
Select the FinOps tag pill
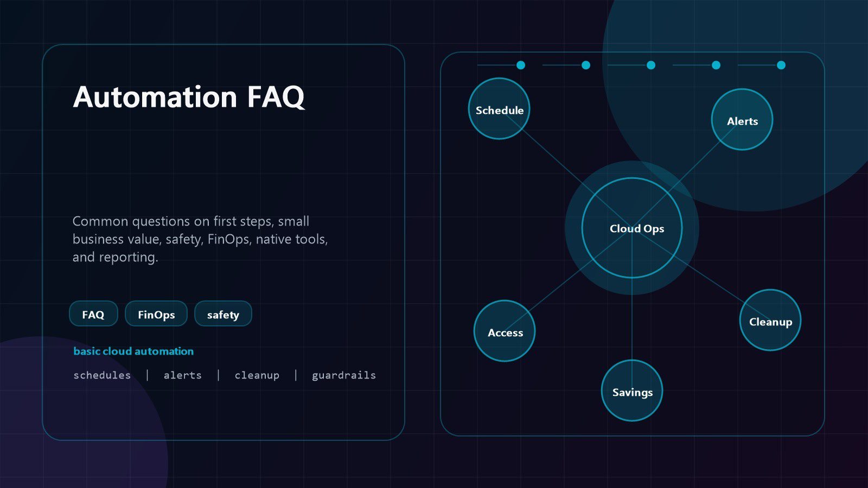click(x=156, y=314)
